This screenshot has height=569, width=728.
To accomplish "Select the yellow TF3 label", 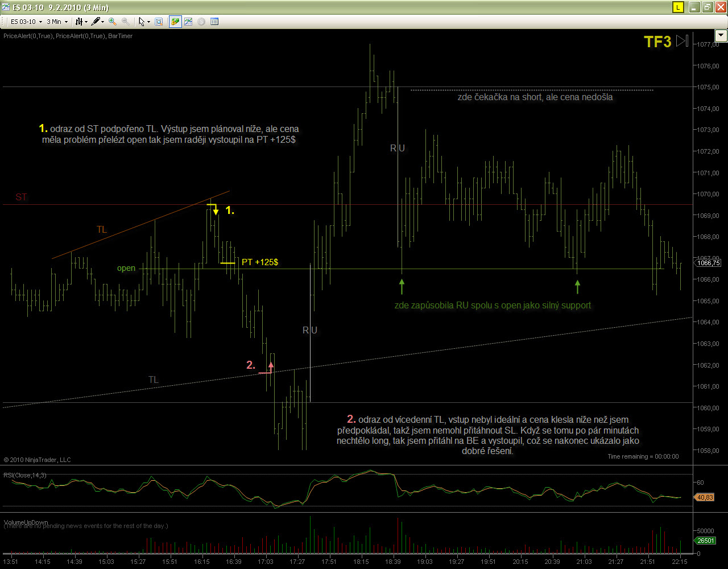I will tap(657, 42).
